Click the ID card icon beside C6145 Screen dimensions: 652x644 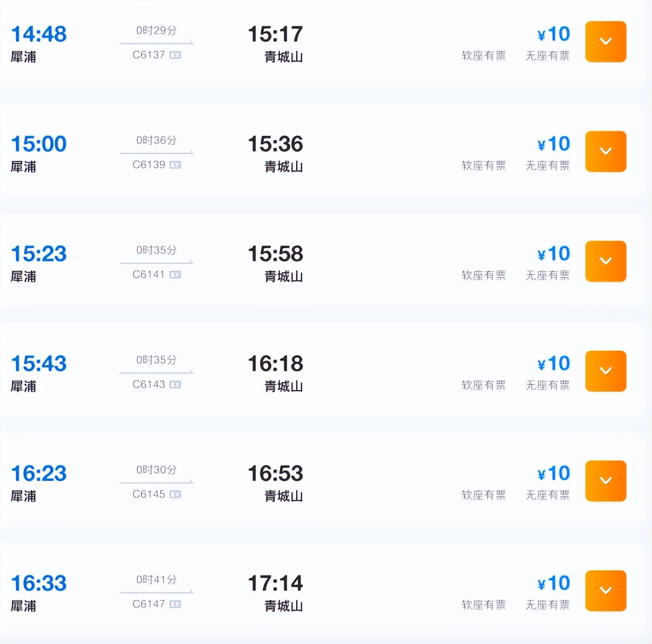click(x=175, y=494)
